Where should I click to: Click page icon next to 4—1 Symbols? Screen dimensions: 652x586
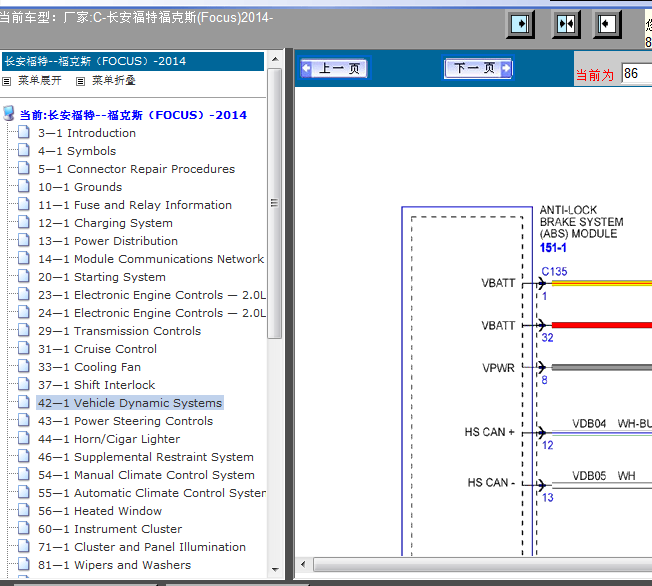click(24, 150)
